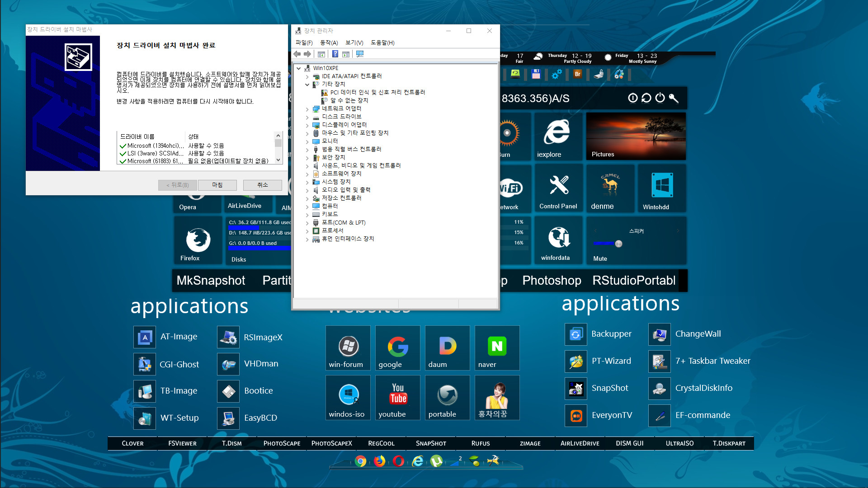This screenshot has height=488, width=868.
Task: Expand 디스플레이 어댑터 node
Action: [x=307, y=125]
